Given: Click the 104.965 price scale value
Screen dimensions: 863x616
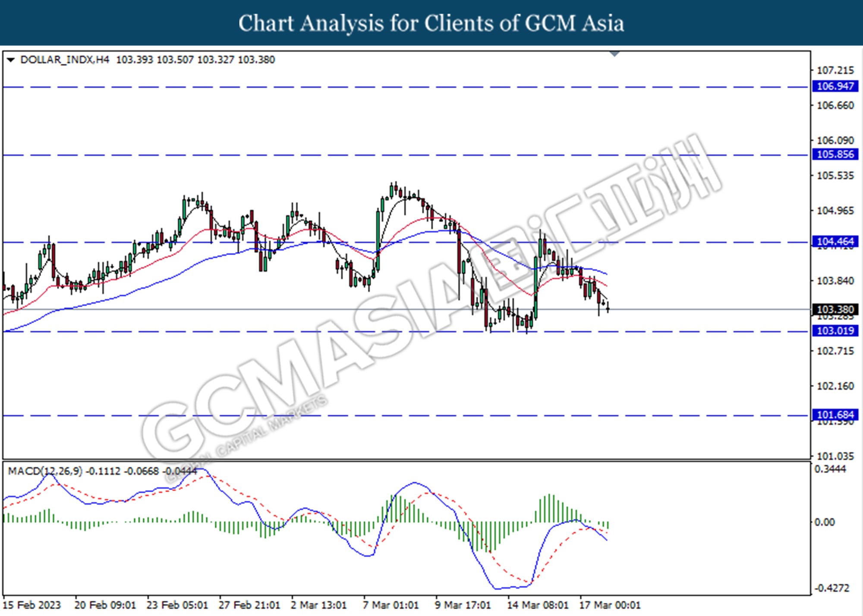Looking at the screenshot, I should coord(835,211).
